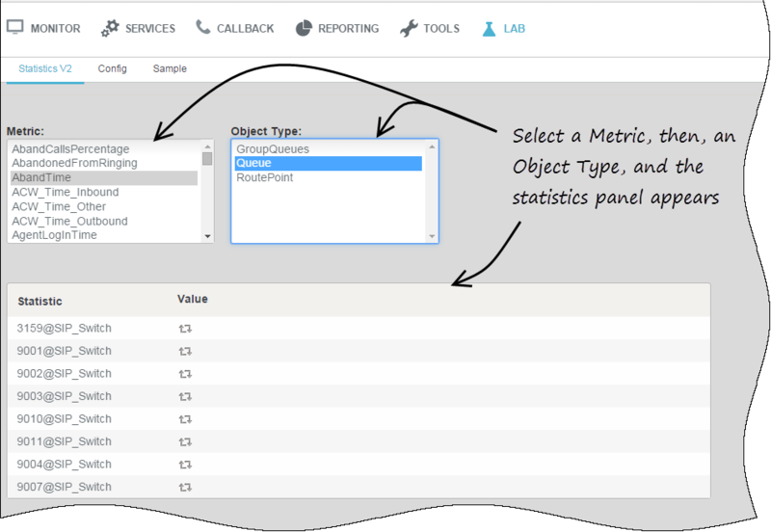771x532 pixels.
Task: Select GroupQueues object type
Action: [x=329, y=149]
